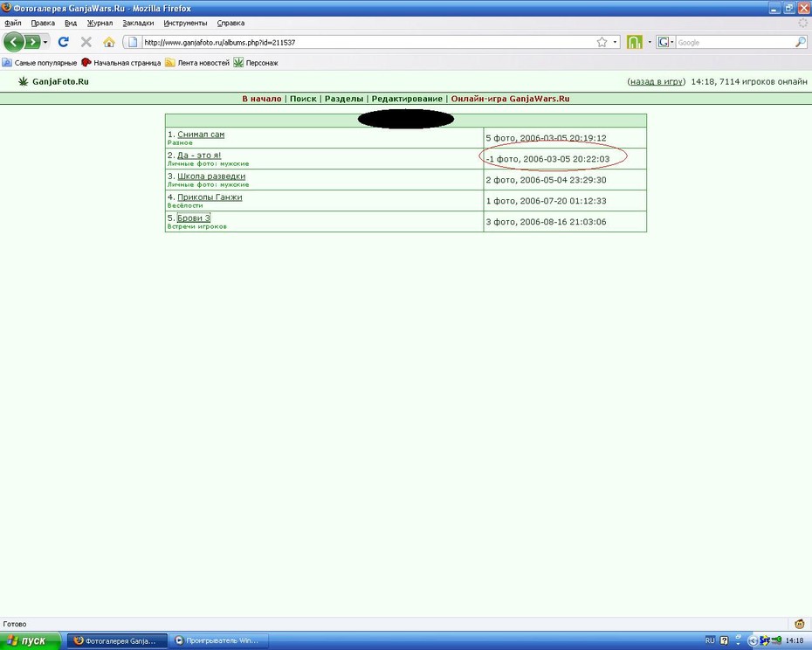The width and height of the screenshot is (812, 650).
Task: Reload the page with the refresh icon
Action: click(x=64, y=42)
